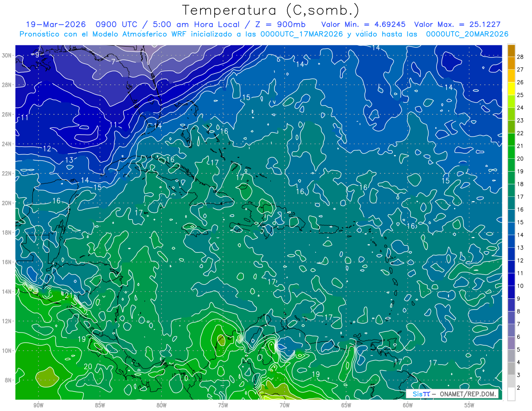Click the '7' contour label on the map
This screenshot has width=532, height=411.
coord(113,62)
